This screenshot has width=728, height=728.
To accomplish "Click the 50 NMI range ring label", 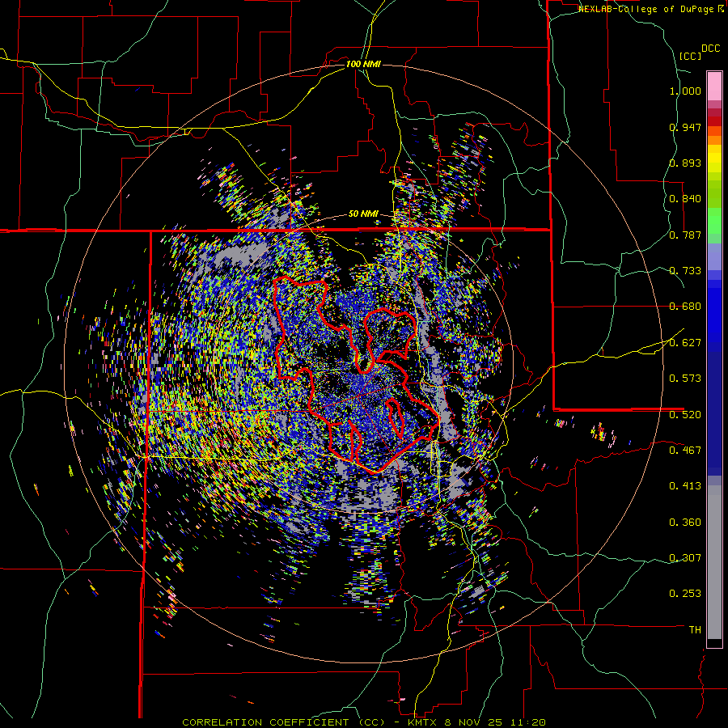I will point(363,214).
